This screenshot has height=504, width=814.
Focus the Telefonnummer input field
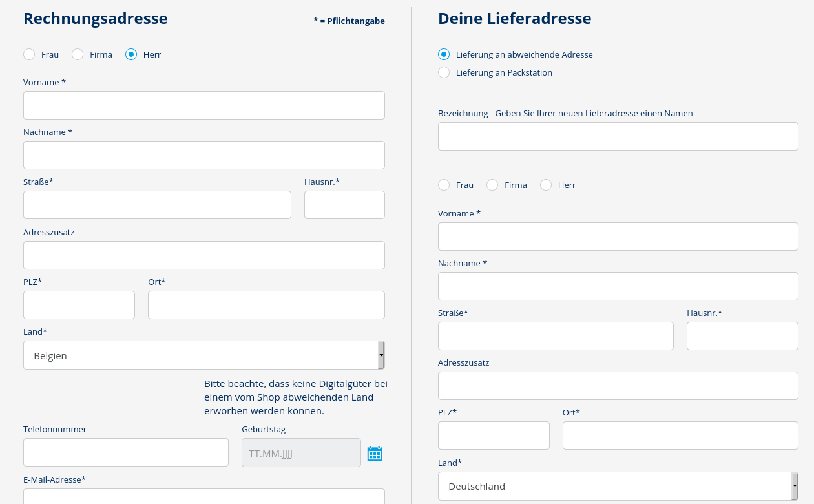[x=126, y=452]
